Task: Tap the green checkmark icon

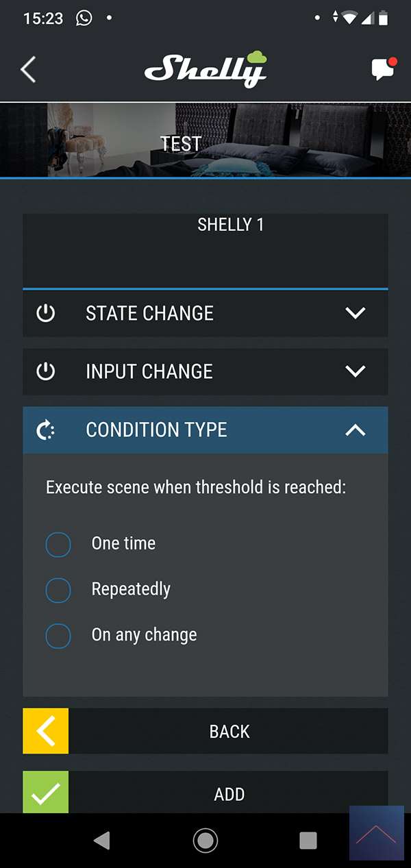Action: (x=46, y=793)
